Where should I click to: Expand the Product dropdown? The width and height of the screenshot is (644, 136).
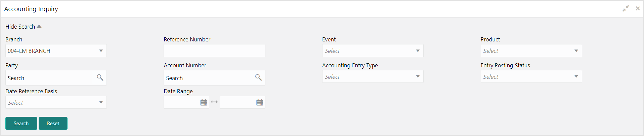coord(531,51)
